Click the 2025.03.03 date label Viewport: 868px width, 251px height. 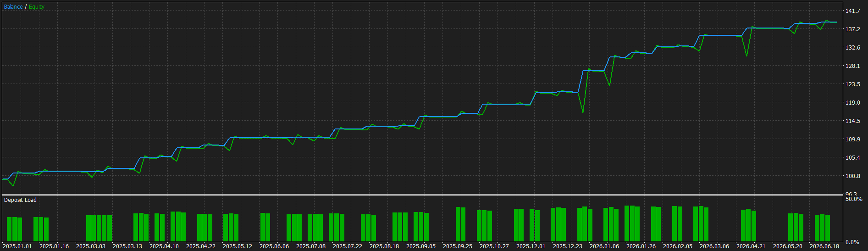[x=91, y=246]
